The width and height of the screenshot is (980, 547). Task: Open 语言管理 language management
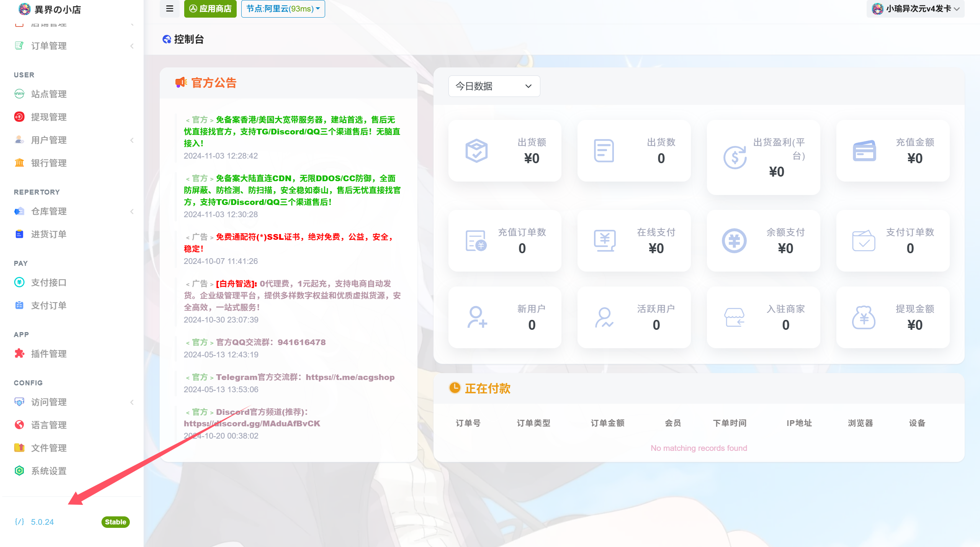coord(49,425)
